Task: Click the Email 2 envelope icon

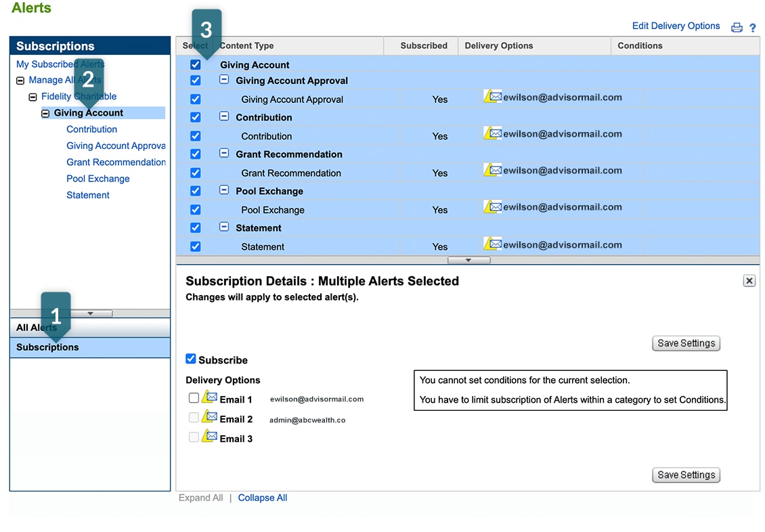Action: tap(209, 416)
